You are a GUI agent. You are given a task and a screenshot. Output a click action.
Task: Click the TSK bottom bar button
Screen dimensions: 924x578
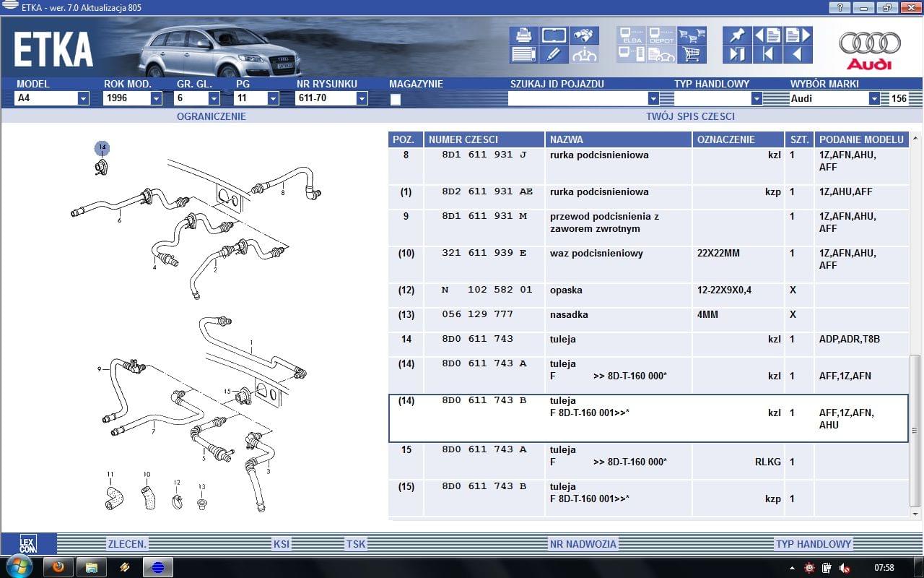356,544
